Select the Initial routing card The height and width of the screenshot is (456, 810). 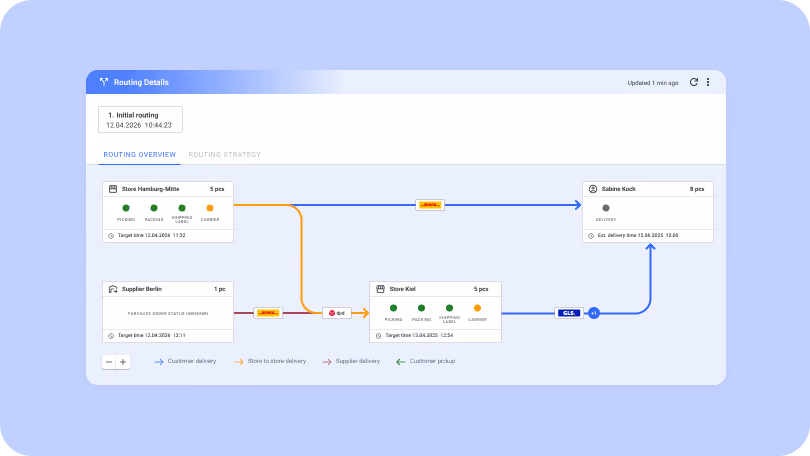140,120
